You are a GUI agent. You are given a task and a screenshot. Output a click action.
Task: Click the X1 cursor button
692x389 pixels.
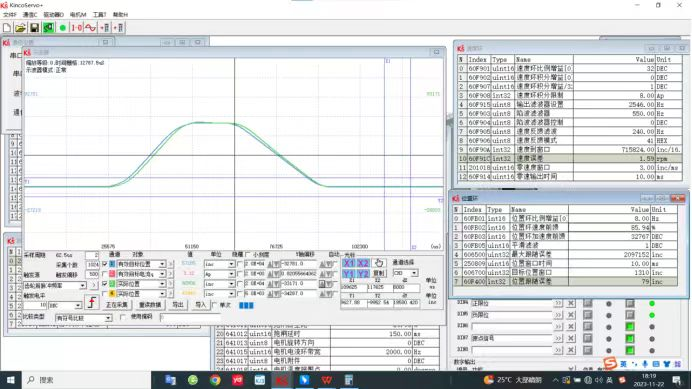349,263
